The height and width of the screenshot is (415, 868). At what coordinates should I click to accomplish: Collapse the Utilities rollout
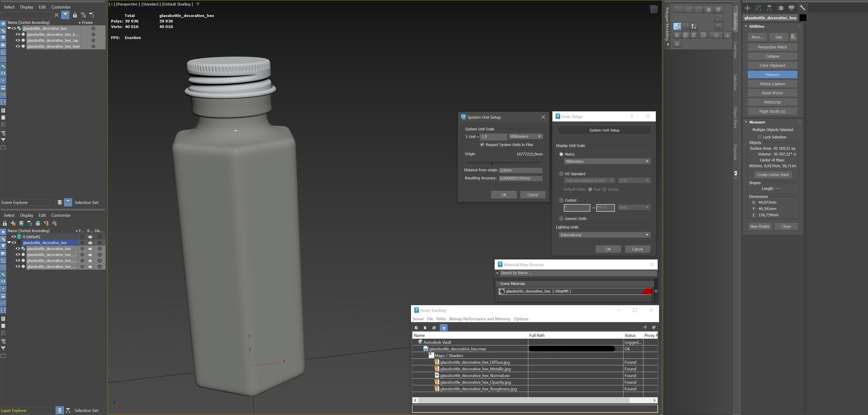tap(746, 26)
